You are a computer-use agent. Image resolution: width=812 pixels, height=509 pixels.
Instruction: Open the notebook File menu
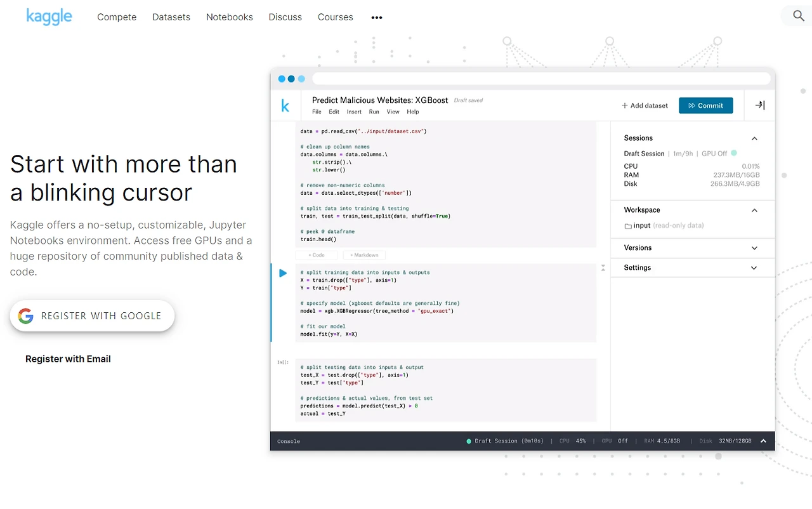[317, 112]
